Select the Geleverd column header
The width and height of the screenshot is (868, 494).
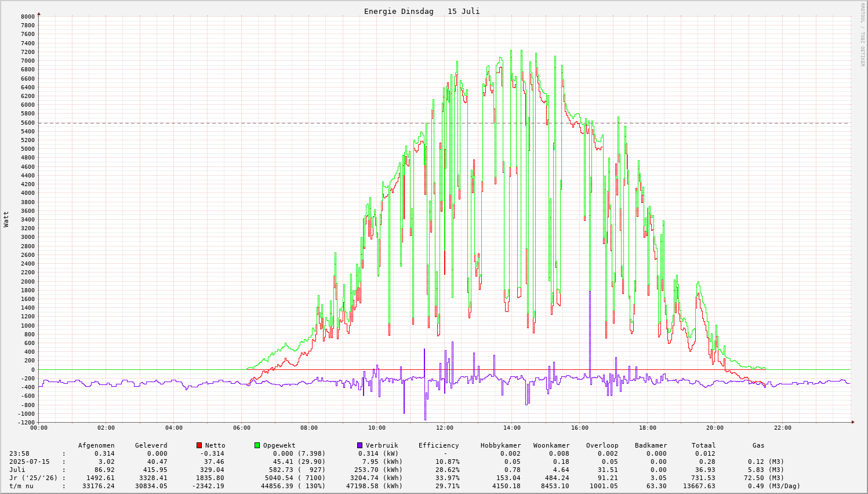click(x=151, y=445)
